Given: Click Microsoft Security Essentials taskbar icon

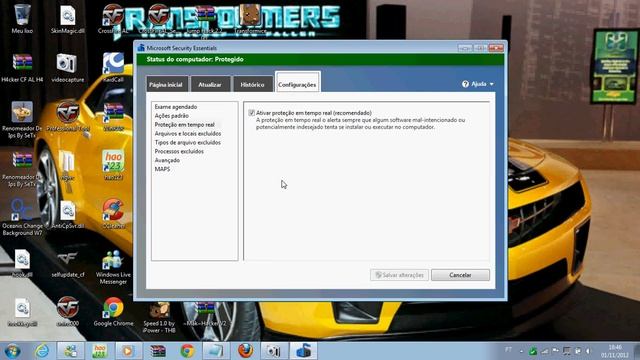Looking at the screenshot, I should coord(304,351).
